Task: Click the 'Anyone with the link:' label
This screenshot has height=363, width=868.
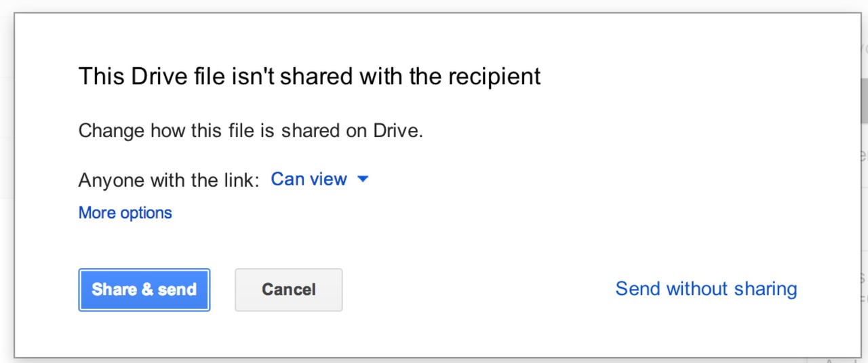Action: (x=169, y=180)
